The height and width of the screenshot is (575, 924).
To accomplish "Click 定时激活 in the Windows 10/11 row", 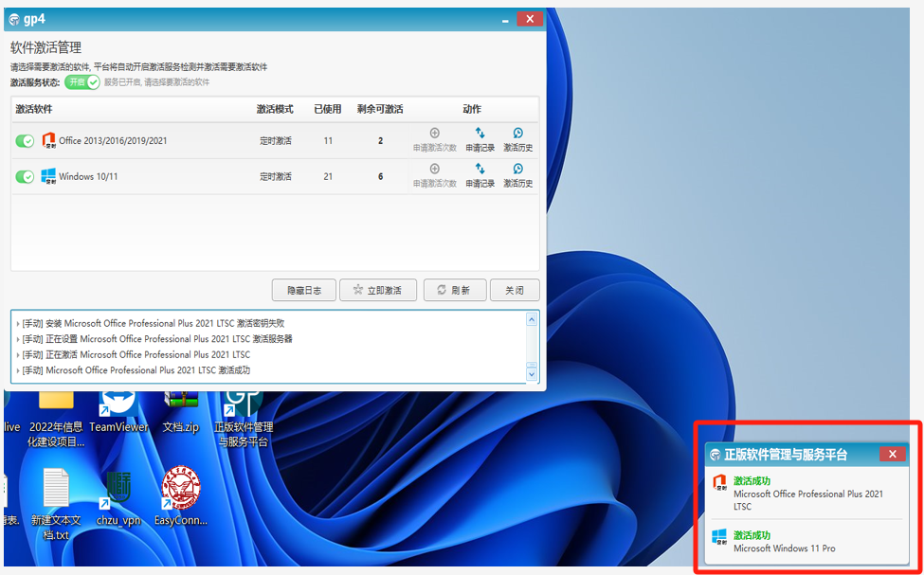I will coord(275,176).
